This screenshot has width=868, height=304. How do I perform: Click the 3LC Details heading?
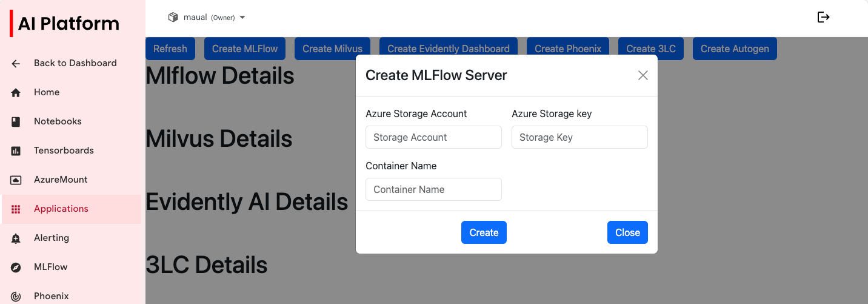tap(207, 265)
